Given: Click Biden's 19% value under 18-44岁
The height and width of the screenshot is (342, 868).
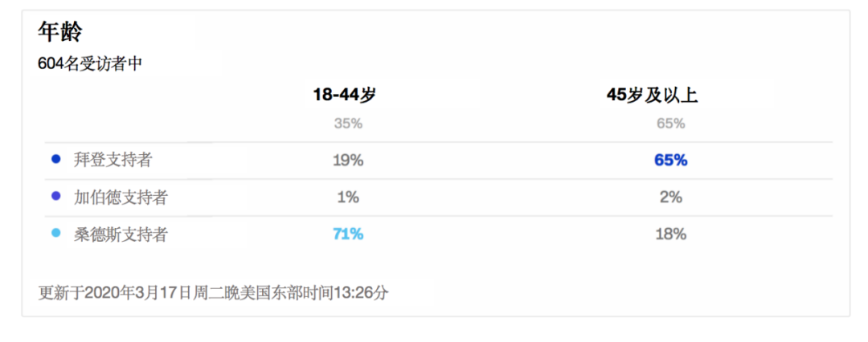Looking at the screenshot, I should pyautogui.click(x=348, y=161).
